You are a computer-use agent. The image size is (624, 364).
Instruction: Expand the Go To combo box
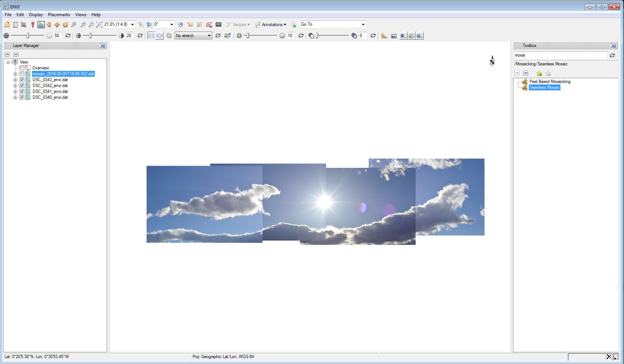point(363,25)
